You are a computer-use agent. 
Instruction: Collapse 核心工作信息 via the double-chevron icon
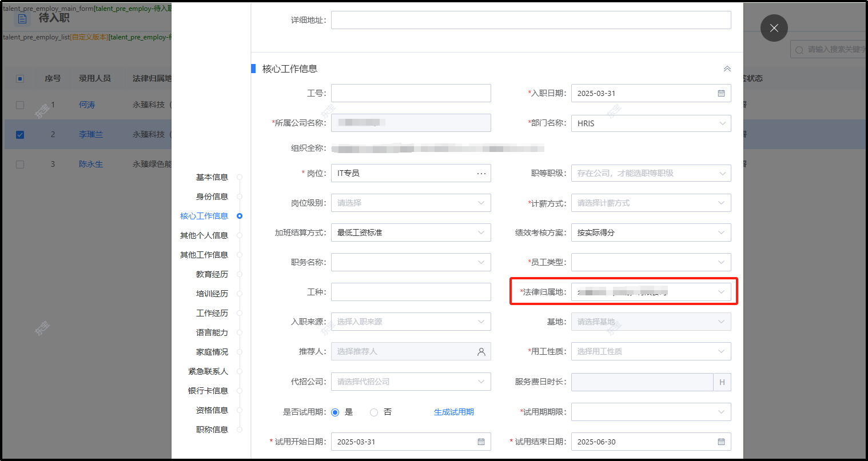(727, 68)
